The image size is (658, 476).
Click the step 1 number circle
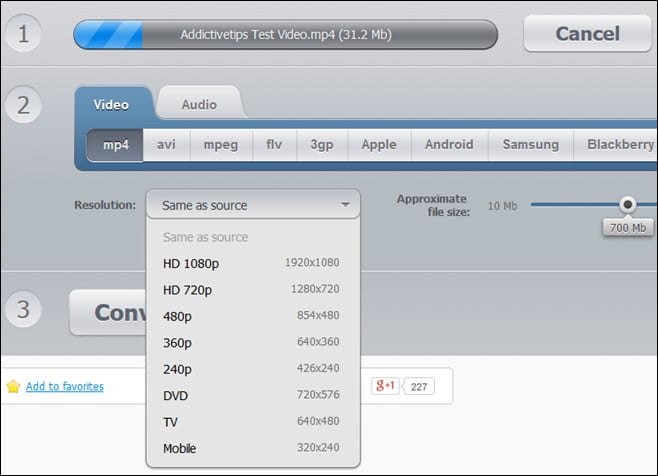click(x=23, y=33)
